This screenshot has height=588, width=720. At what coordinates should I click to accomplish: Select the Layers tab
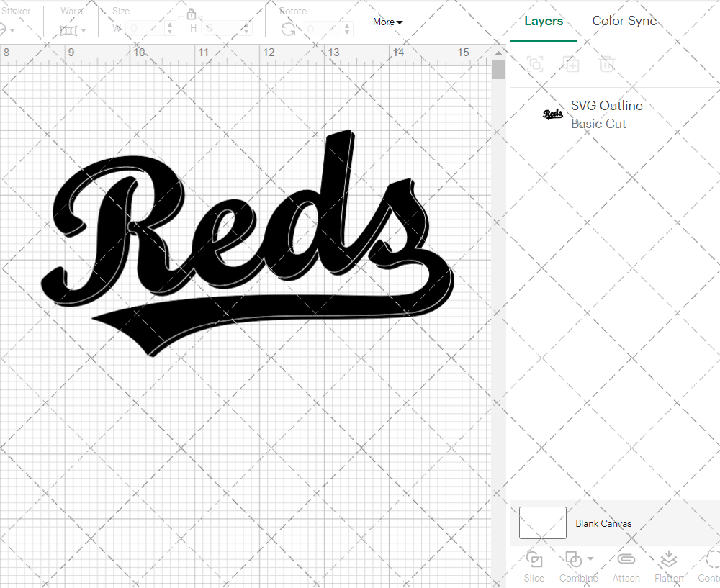[x=544, y=21]
